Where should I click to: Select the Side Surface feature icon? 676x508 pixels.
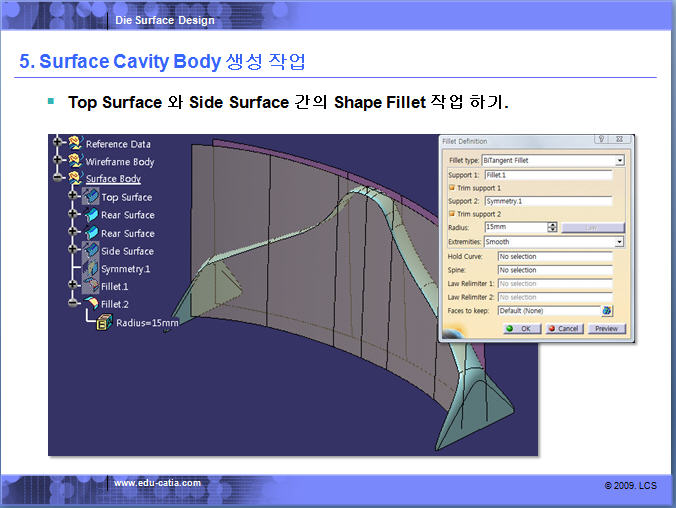(90, 250)
